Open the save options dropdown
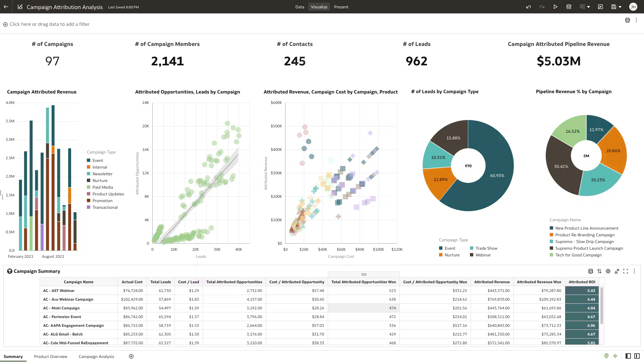644x362 pixels. pos(620,7)
